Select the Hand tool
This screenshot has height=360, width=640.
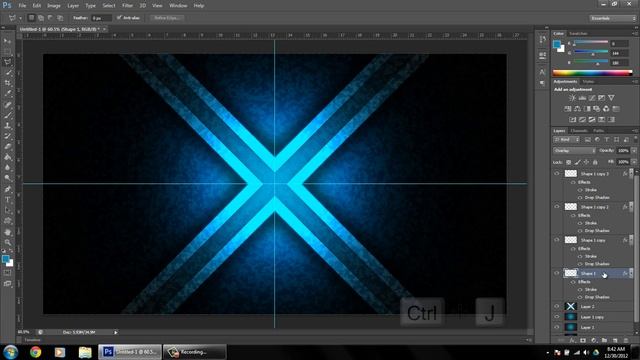point(7,232)
